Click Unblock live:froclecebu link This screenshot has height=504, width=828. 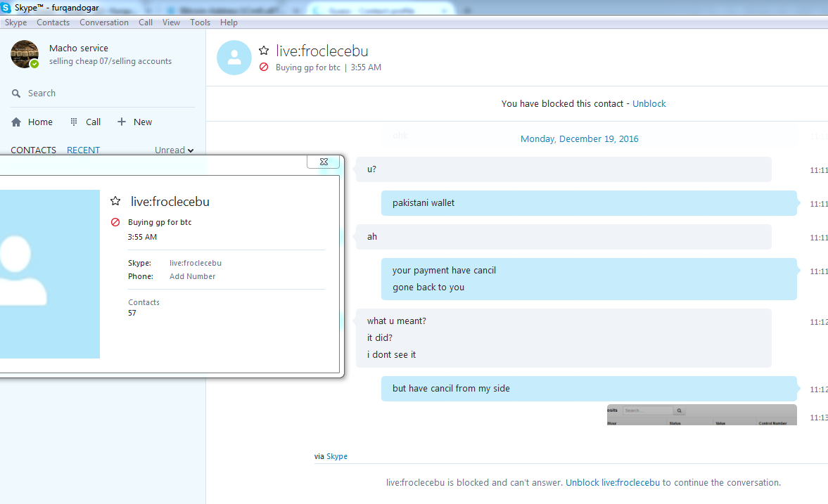click(613, 483)
